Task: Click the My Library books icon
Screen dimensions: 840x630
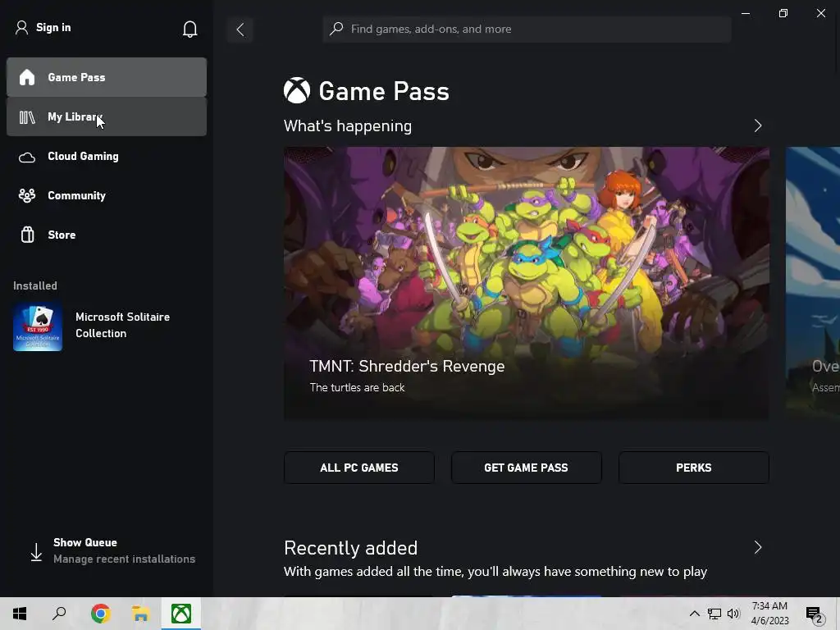Action: tap(27, 116)
